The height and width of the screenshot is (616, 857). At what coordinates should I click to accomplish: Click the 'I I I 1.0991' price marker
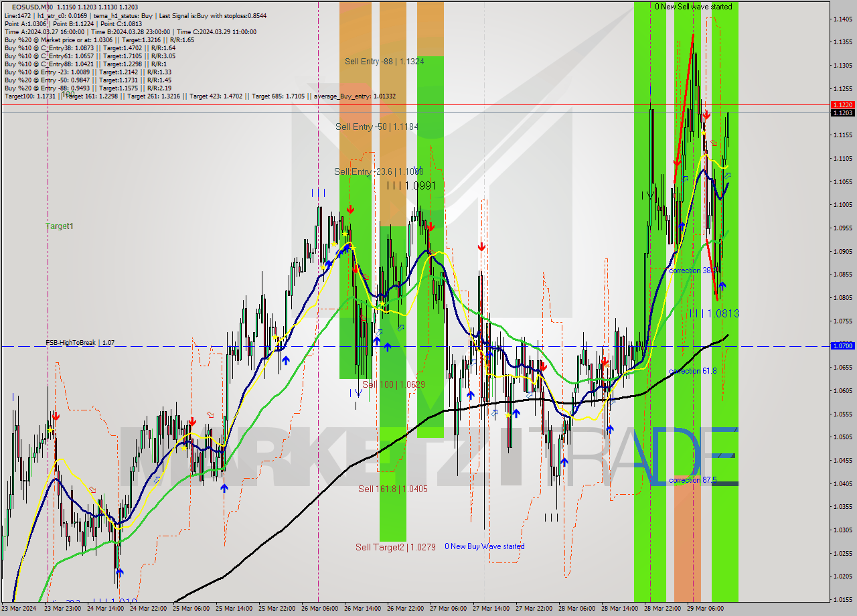tap(412, 185)
